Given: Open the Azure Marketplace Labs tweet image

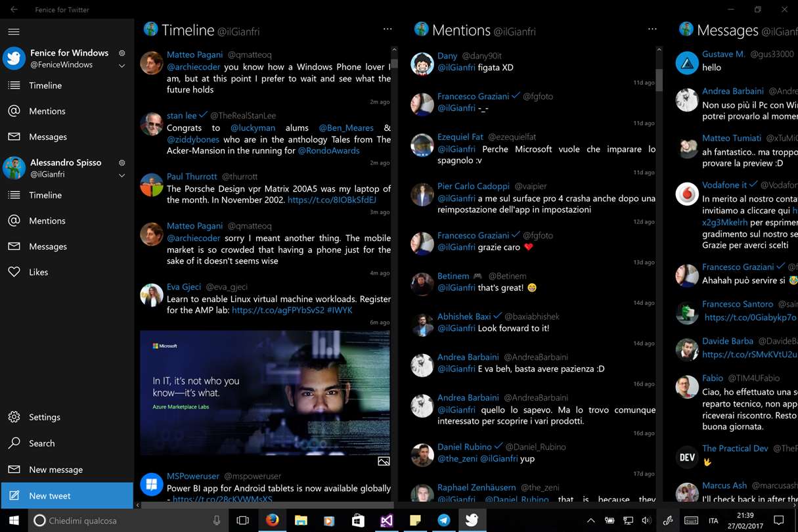Looking at the screenshot, I should coord(265,393).
